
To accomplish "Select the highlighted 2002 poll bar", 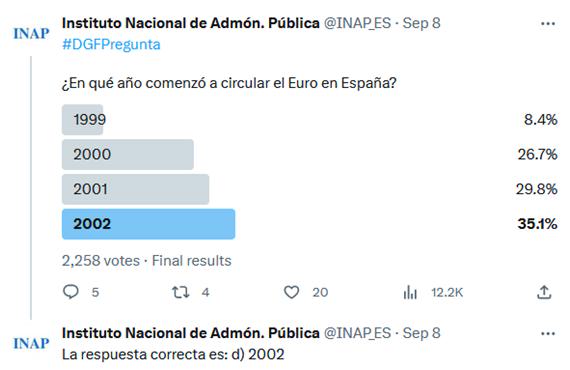I will point(148,224).
